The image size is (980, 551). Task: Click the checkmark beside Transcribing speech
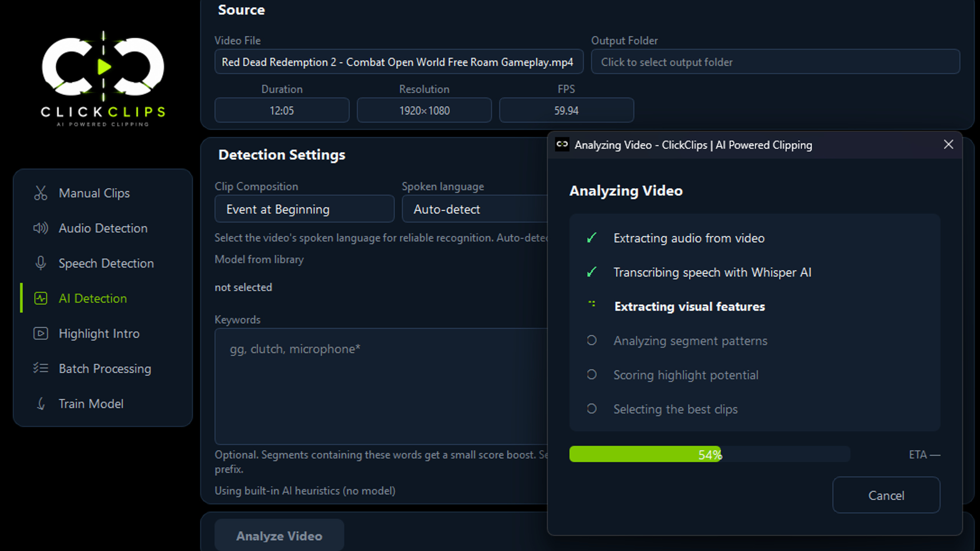592,272
